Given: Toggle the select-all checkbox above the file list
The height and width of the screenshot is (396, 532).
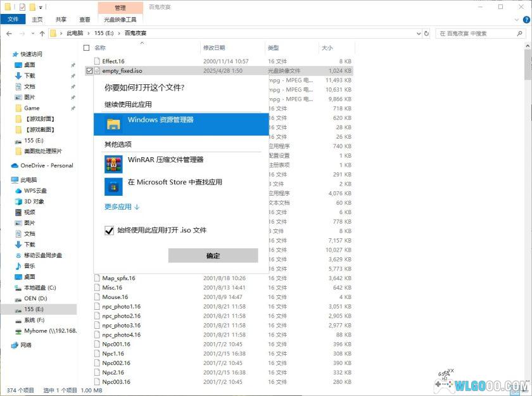Looking at the screenshot, I should coord(85,47).
